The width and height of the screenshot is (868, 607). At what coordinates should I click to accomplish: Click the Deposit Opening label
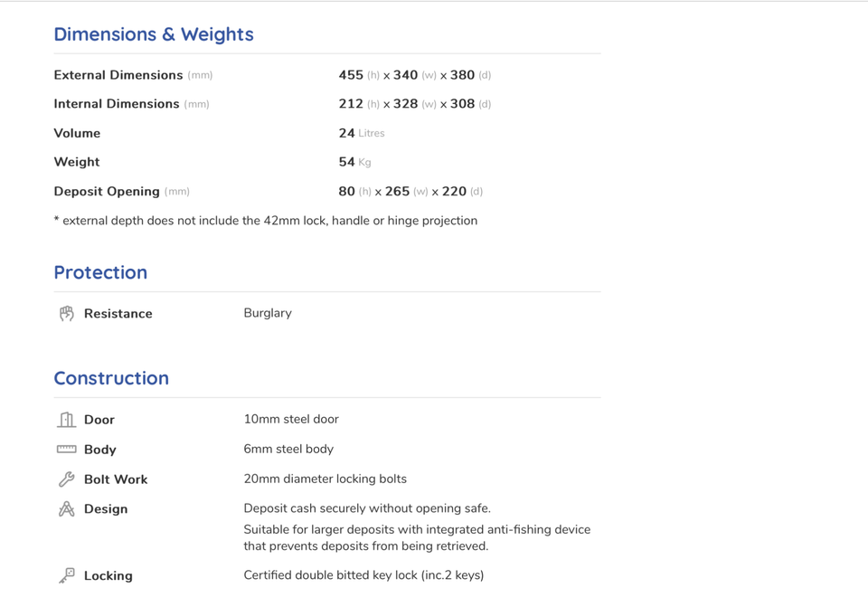(107, 192)
